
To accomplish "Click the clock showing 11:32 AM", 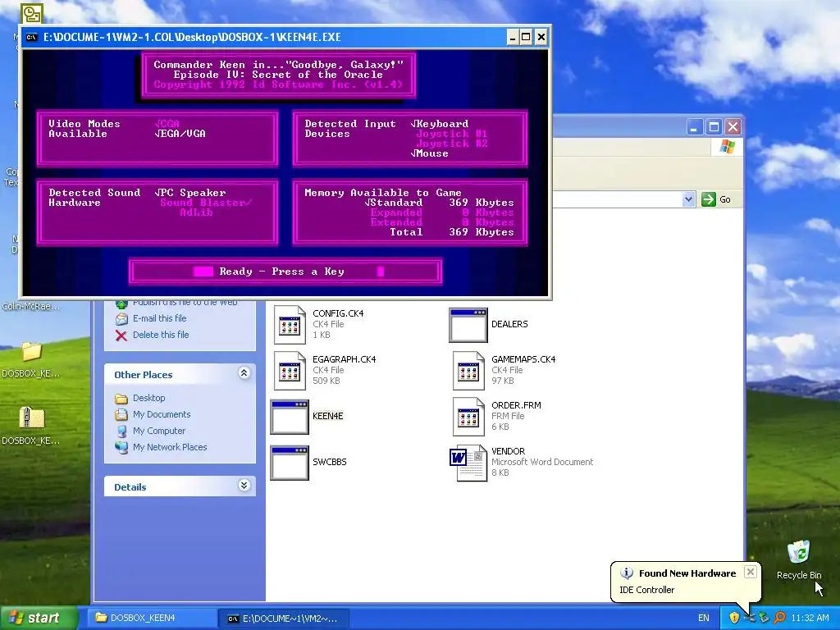I will (x=810, y=619).
